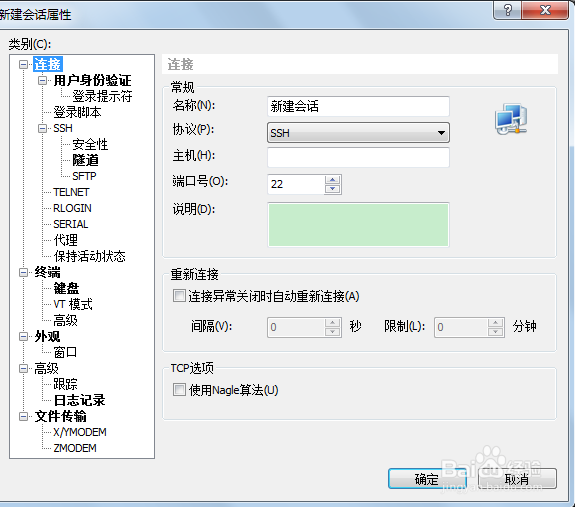
Task: Increase the 限制 minutes spinner
Action: [495, 323]
